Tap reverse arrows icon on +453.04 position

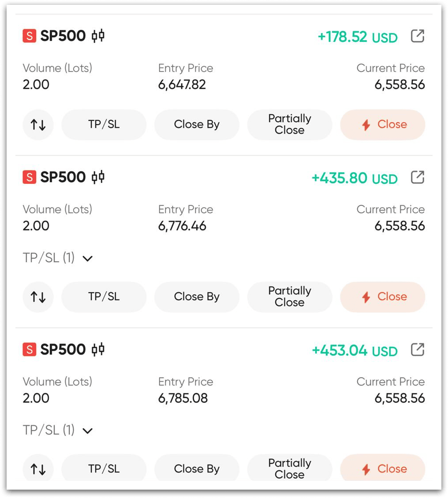[38, 469]
